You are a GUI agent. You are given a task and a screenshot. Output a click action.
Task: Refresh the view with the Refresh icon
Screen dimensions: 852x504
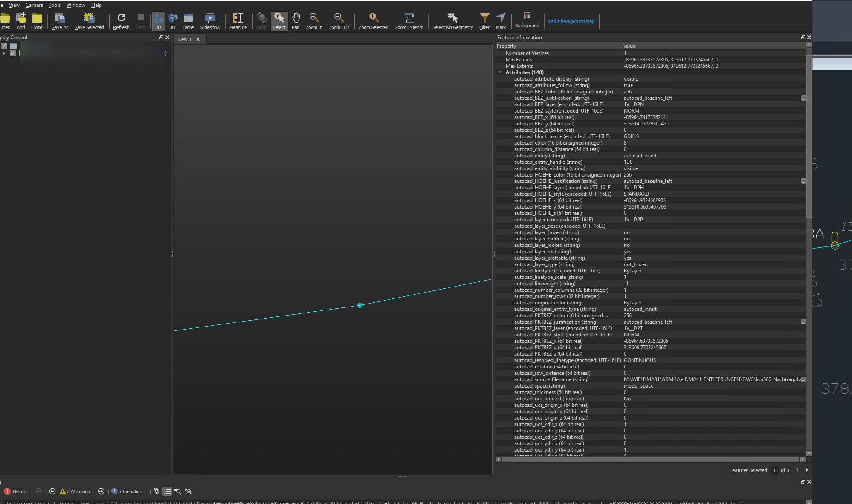point(121,21)
